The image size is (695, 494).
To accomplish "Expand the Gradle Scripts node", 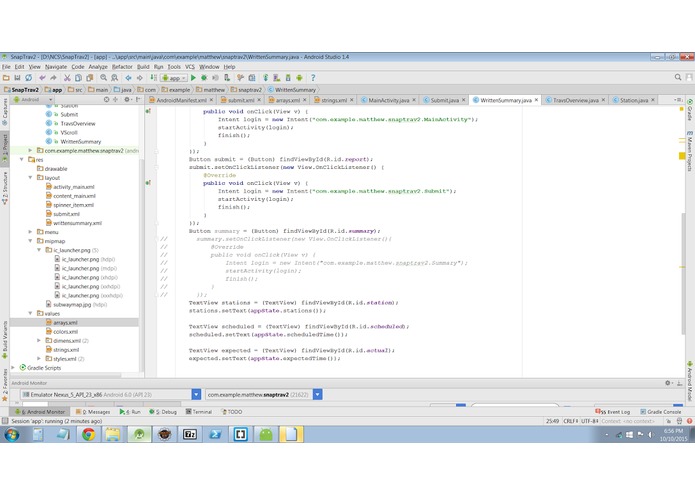I will coord(13,367).
